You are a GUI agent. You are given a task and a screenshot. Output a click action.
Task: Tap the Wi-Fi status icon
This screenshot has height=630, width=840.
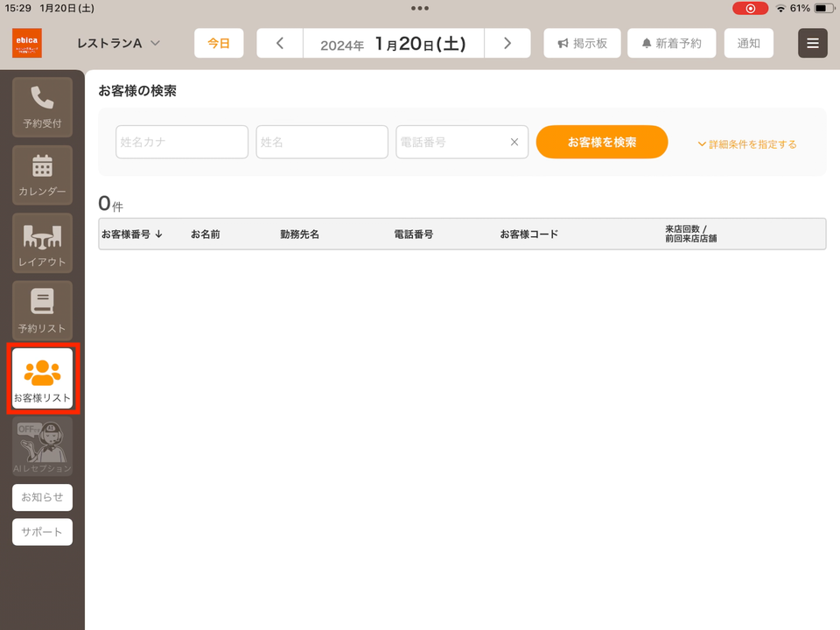pos(780,8)
